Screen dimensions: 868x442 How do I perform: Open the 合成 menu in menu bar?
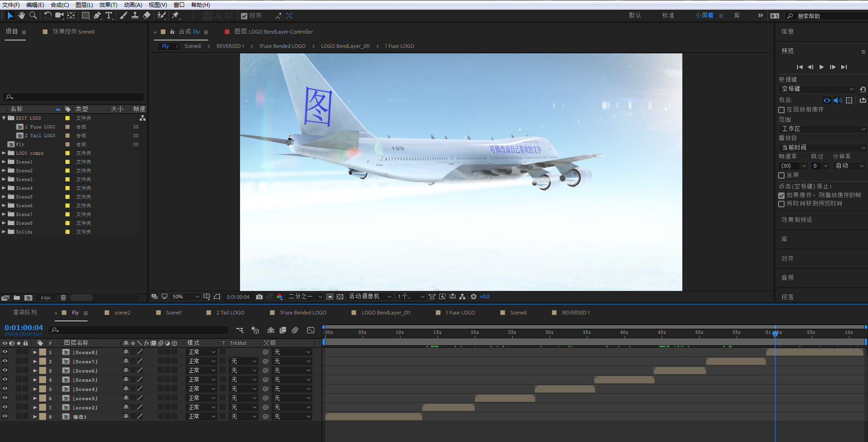point(59,5)
